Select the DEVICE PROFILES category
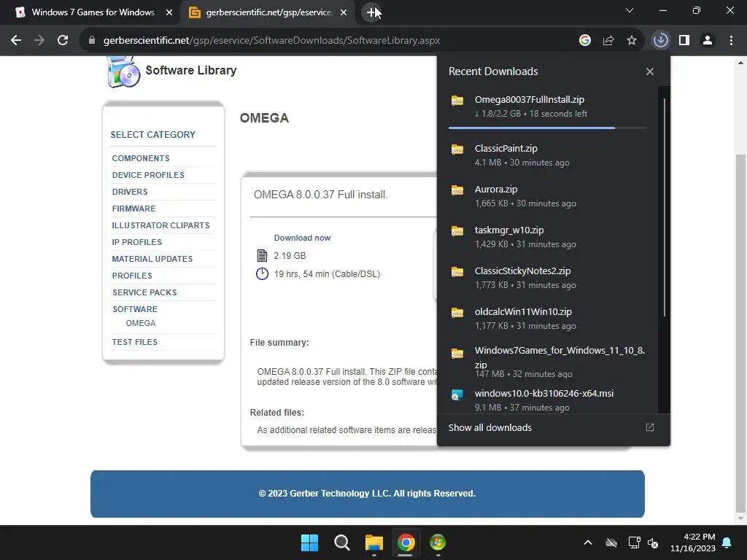 tap(148, 175)
